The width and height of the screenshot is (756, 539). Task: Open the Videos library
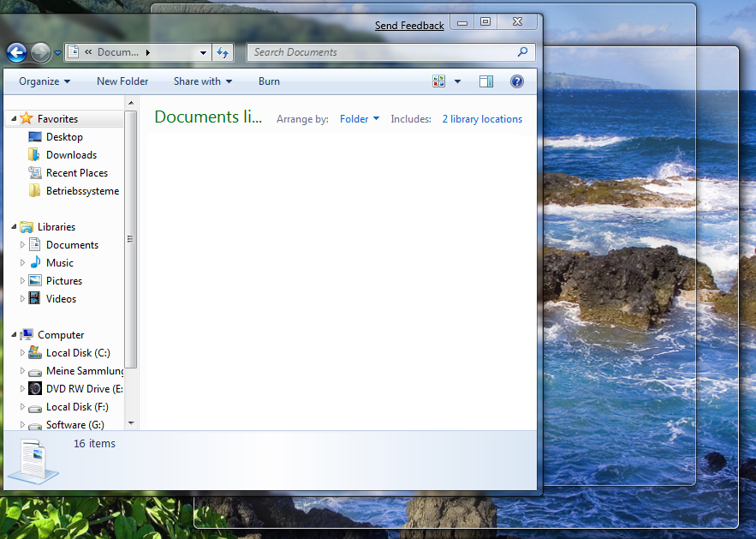[x=61, y=299]
